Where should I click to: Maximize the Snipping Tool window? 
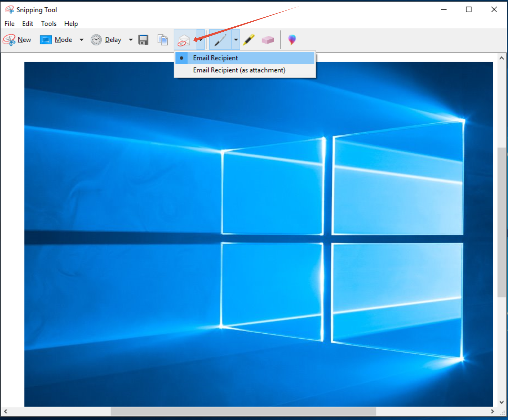468,10
